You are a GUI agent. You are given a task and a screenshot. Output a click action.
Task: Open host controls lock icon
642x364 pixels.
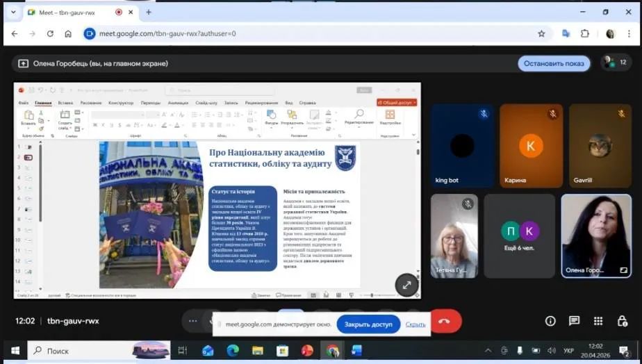622,321
